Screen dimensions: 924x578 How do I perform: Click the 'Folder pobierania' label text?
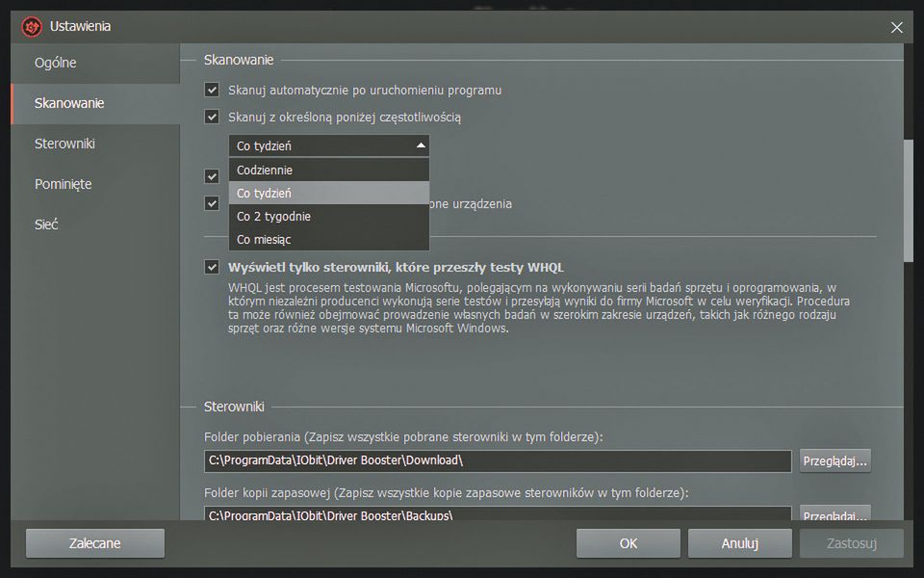(403, 437)
